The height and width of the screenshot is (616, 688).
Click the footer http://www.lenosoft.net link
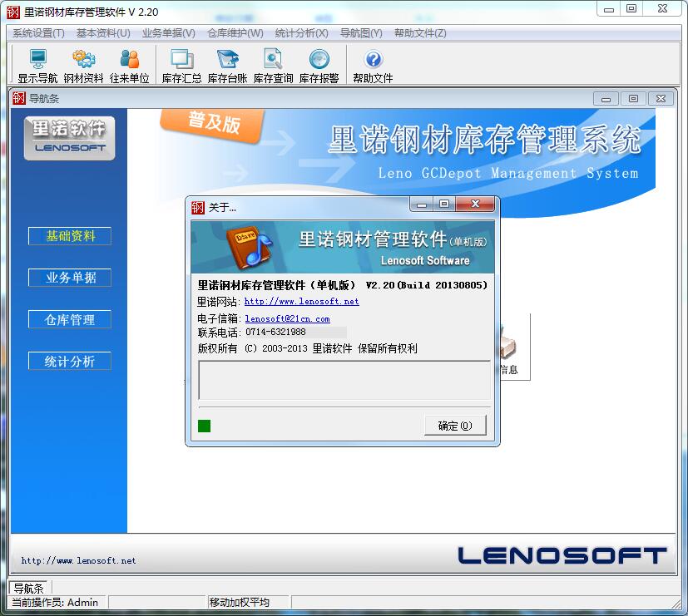78,560
